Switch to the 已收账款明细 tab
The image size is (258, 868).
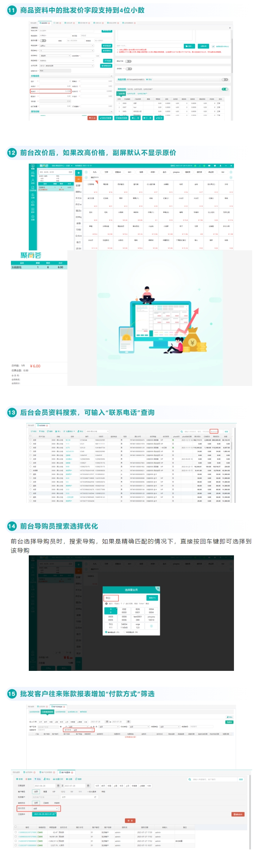point(47,712)
